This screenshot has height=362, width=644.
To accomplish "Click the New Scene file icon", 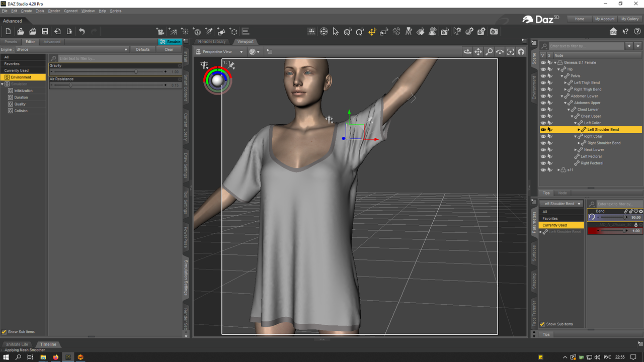I will click(9, 31).
